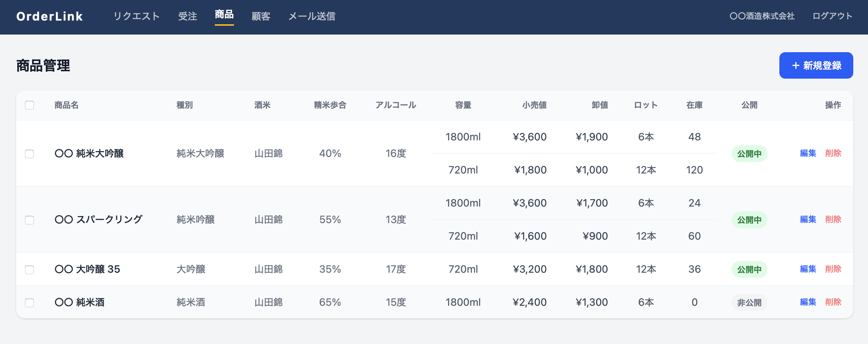This screenshot has height=344, width=868.
Task: Open the メール送信 tab
Action: point(312,16)
